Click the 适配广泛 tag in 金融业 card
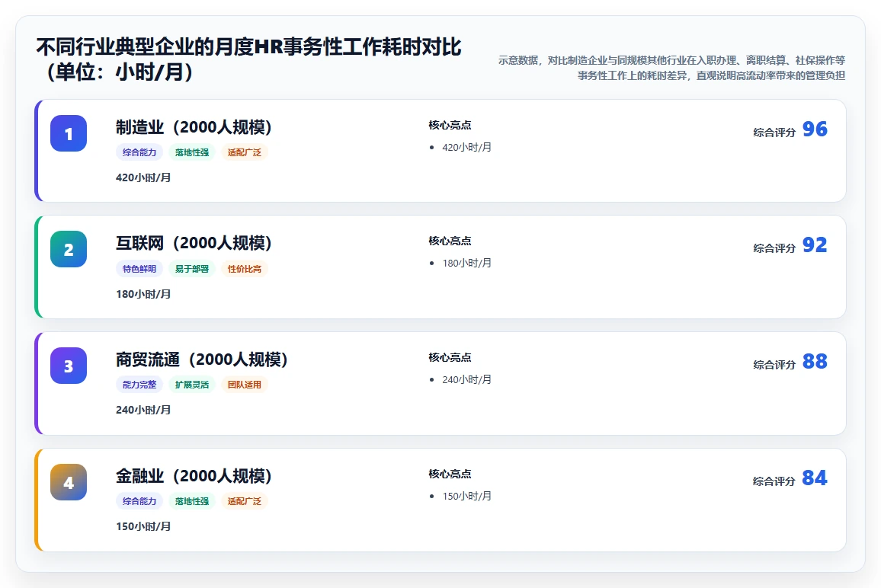The image size is (881, 588). pos(245,501)
